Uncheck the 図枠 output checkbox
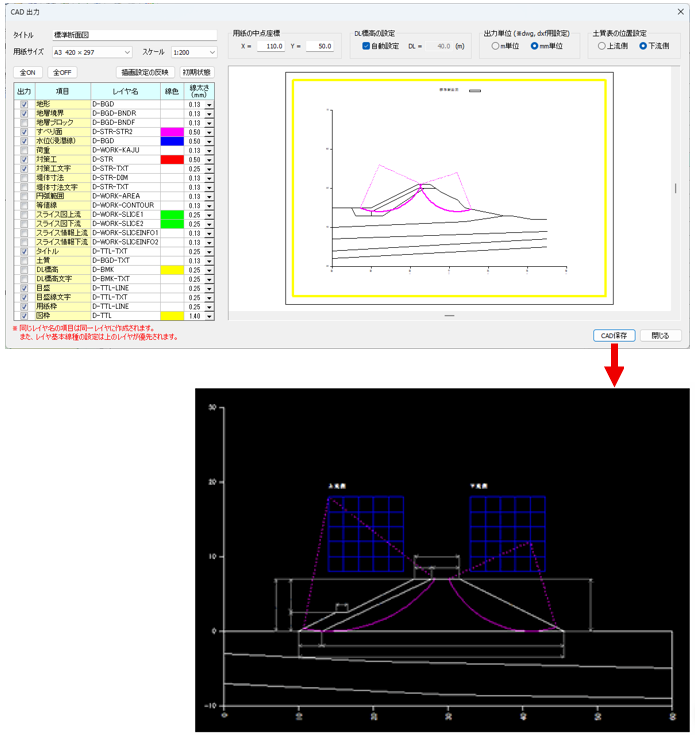 click(x=24, y=316)
